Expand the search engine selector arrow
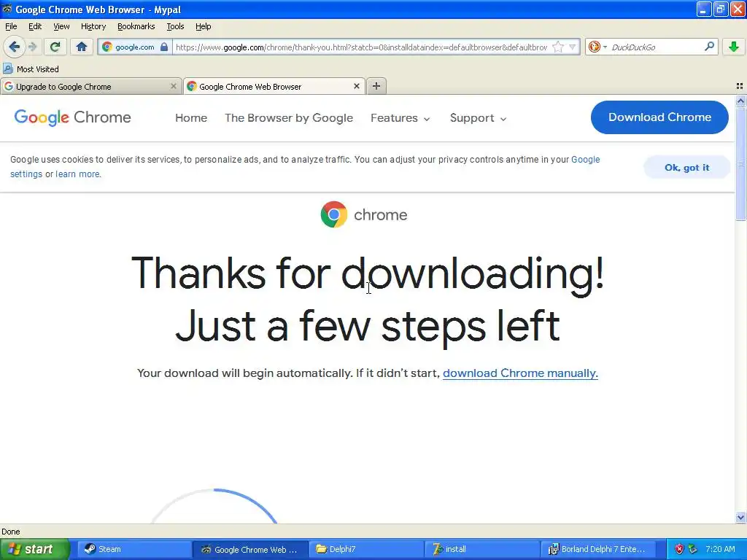The width and height of the screenshot is (747, 560). pyautogui.click(x=605, y=47)
